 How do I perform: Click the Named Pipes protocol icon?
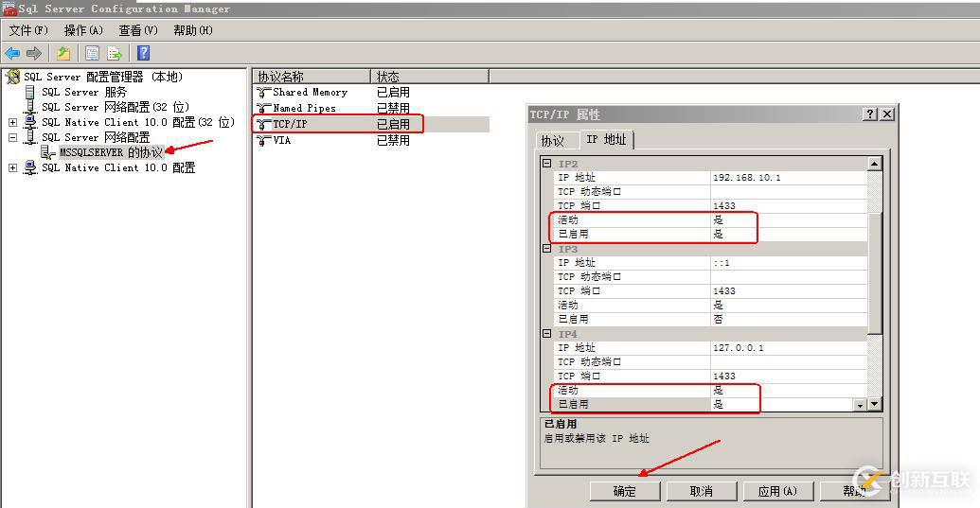264,108
